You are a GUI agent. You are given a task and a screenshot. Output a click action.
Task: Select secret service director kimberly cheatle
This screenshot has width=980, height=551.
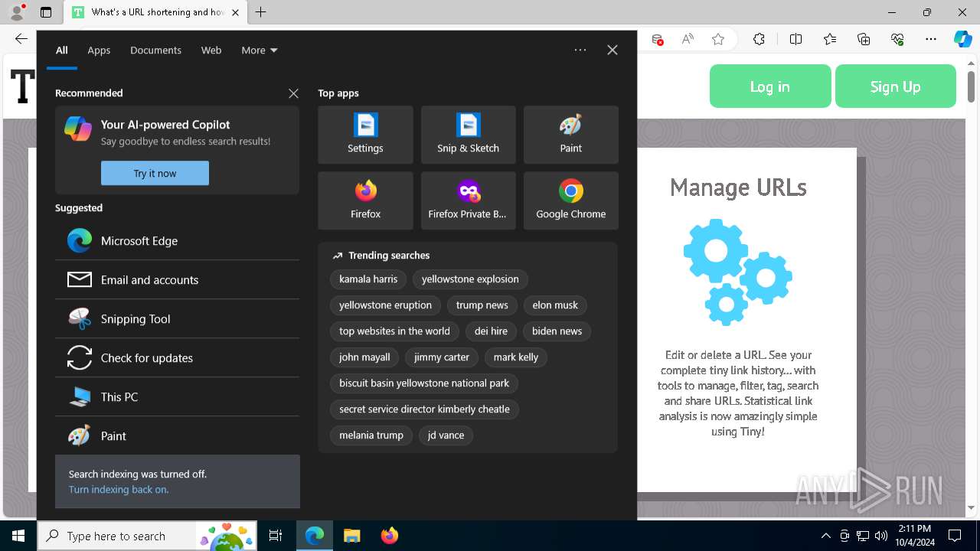point(424,409)
